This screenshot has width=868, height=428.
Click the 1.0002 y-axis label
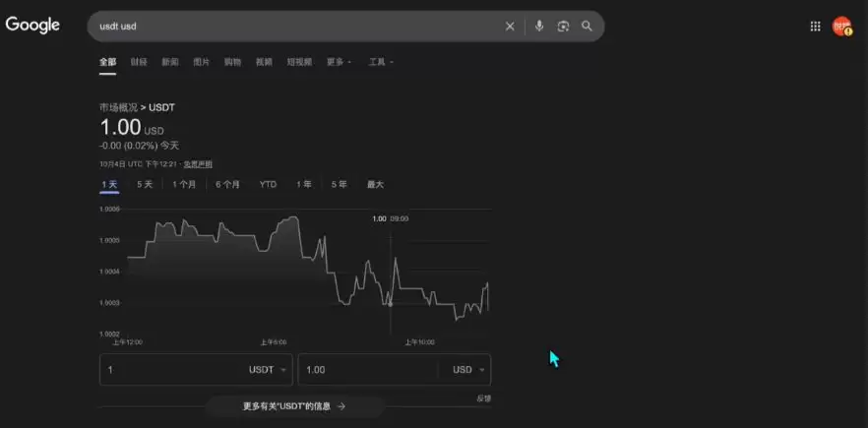click(x=109, y=334)
